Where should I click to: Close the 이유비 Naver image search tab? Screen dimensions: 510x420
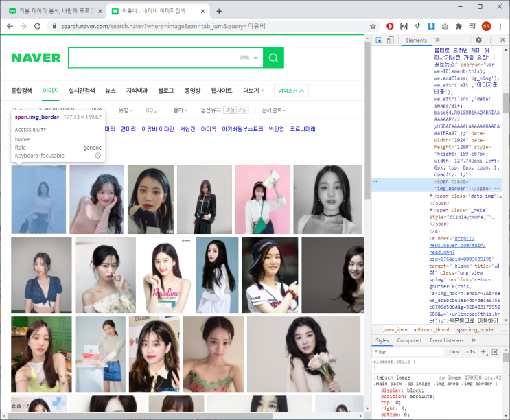202,11
